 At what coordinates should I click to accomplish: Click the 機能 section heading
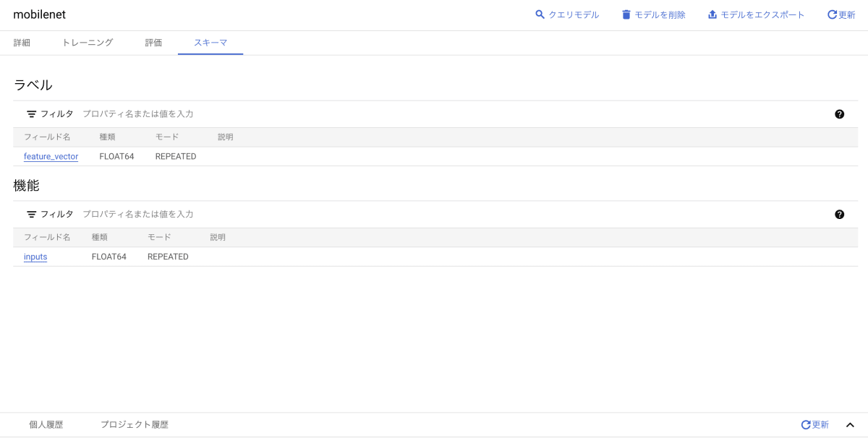point(26,185)
